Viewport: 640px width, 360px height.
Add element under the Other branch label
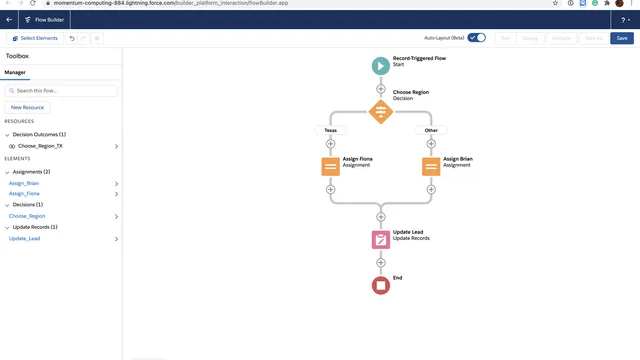[x=431, y=144]
